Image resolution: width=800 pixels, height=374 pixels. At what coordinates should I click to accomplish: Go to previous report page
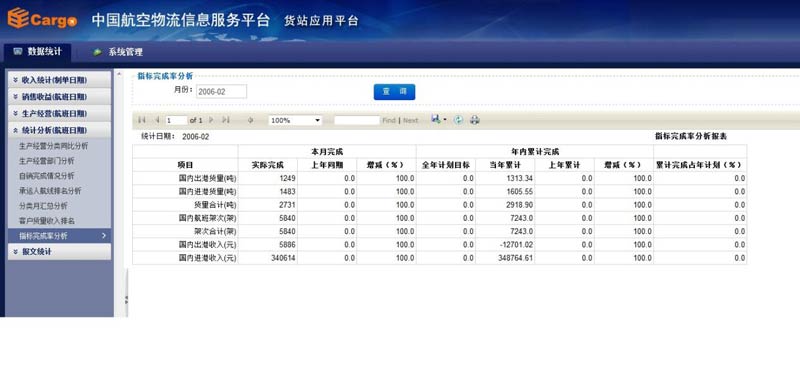157,120
